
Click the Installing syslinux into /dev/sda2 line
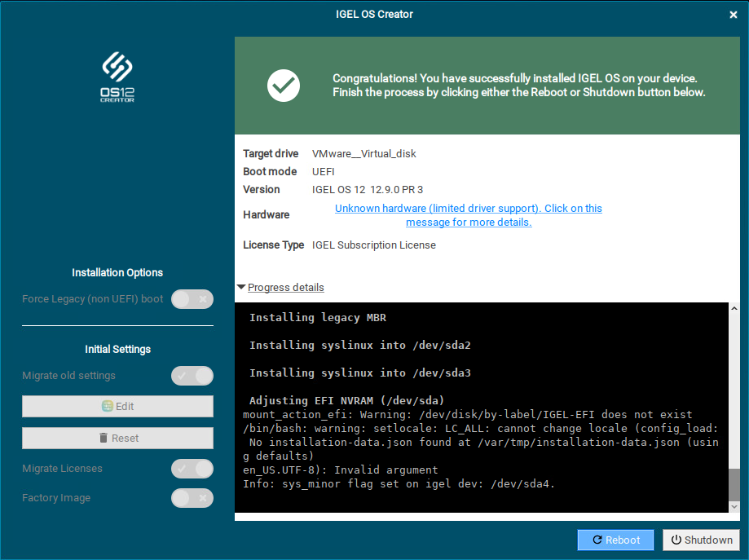coord(359,346)
